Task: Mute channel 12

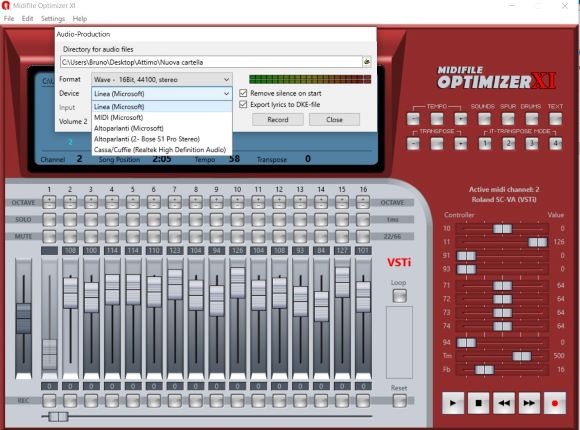Action: (x=279, y=236)
